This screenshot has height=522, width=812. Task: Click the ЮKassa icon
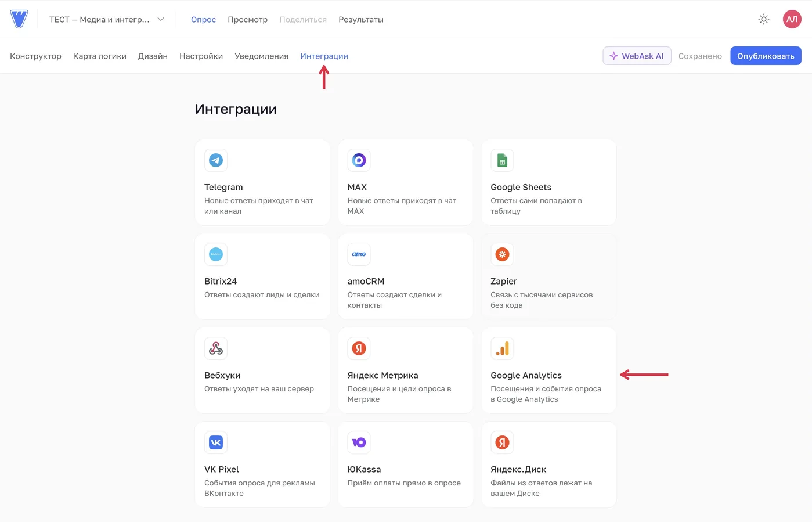coord(359,442)
